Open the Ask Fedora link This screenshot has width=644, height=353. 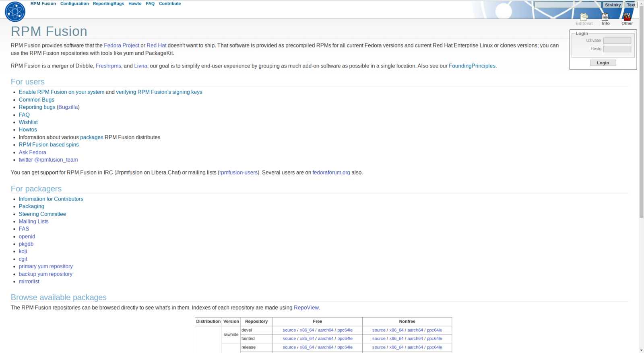point(32,152)
